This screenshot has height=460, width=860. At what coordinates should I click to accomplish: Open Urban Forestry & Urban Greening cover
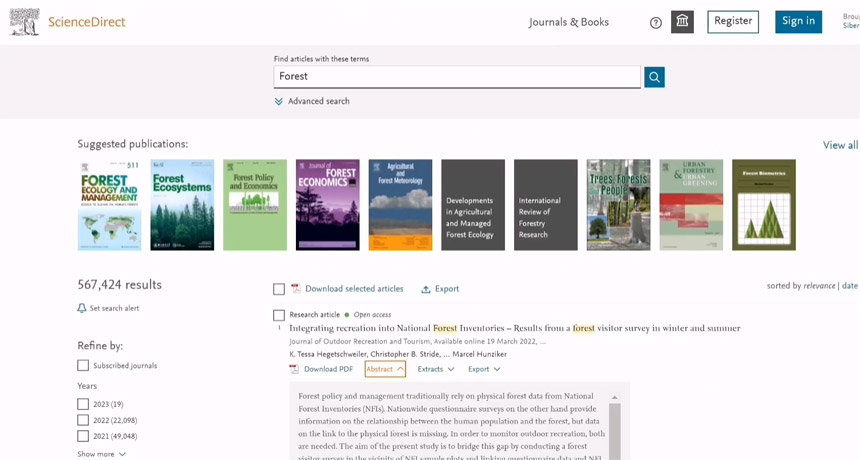(x=691, y=205)
